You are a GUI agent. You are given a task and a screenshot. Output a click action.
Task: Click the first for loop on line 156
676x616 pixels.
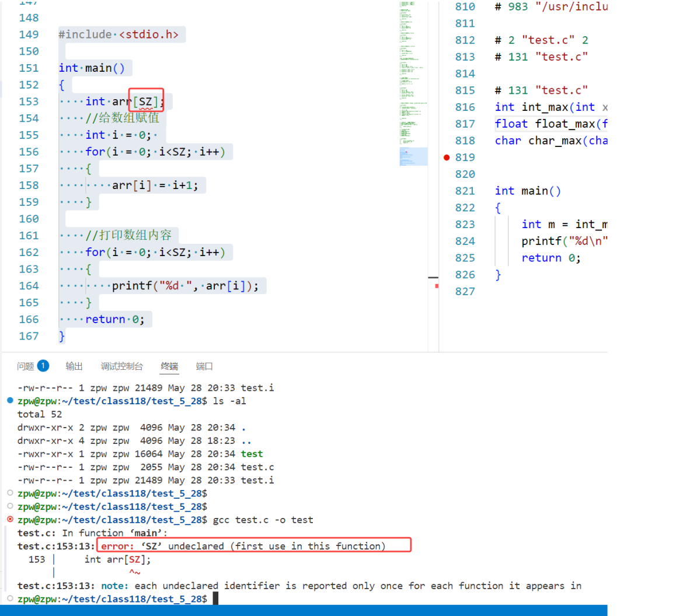coord(155,152)
